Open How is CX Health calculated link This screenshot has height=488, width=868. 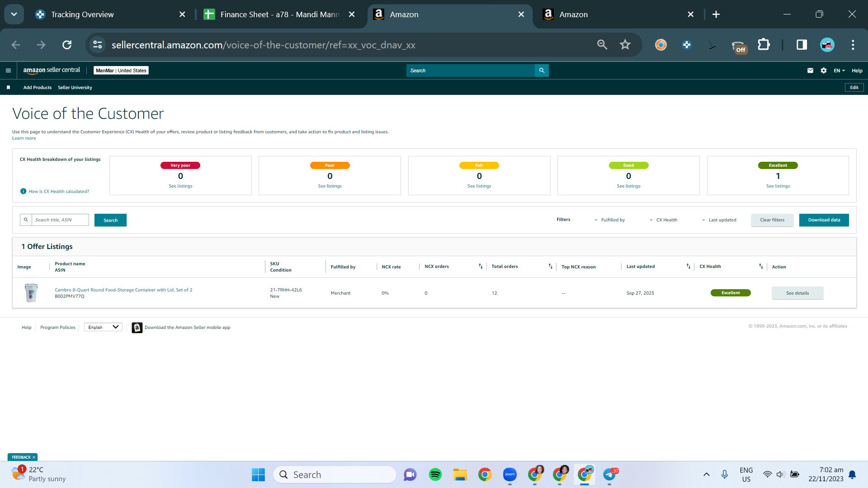pos(59,192)
